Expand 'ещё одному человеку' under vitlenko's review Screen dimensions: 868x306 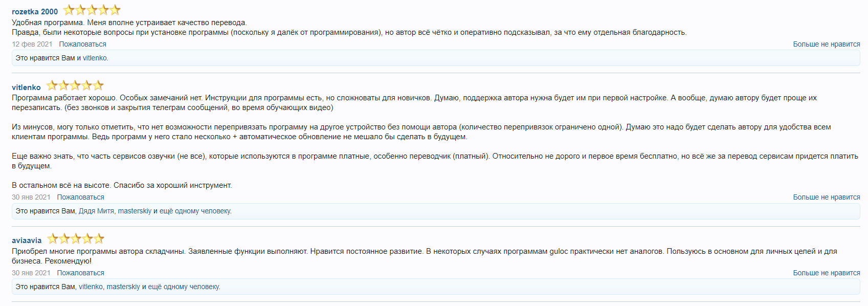click(195, 211)
